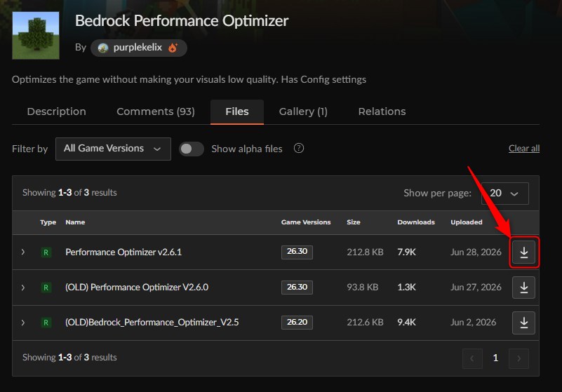
Task: Click the 212.6 KB size value
Action: click(365, 322)
